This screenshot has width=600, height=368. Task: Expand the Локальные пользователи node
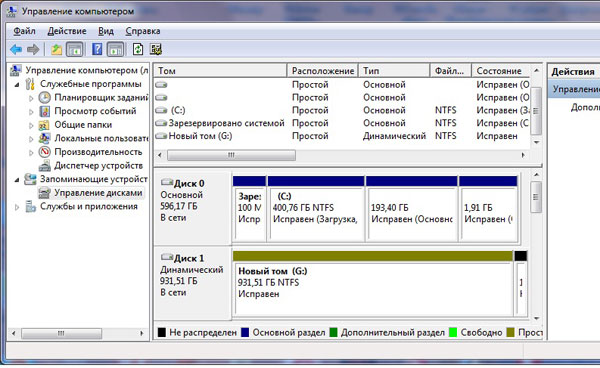[31, 139]
